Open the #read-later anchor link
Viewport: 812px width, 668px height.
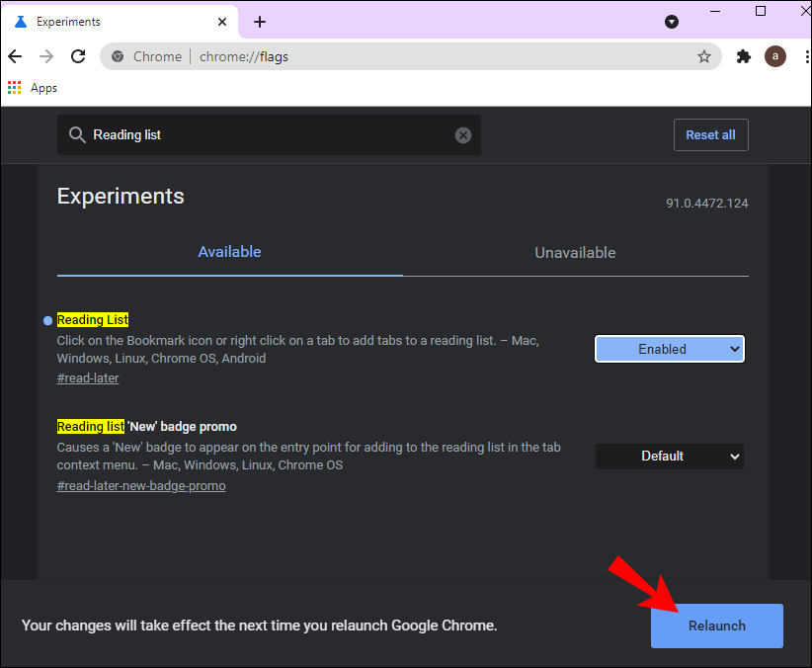tap(88, 377)
